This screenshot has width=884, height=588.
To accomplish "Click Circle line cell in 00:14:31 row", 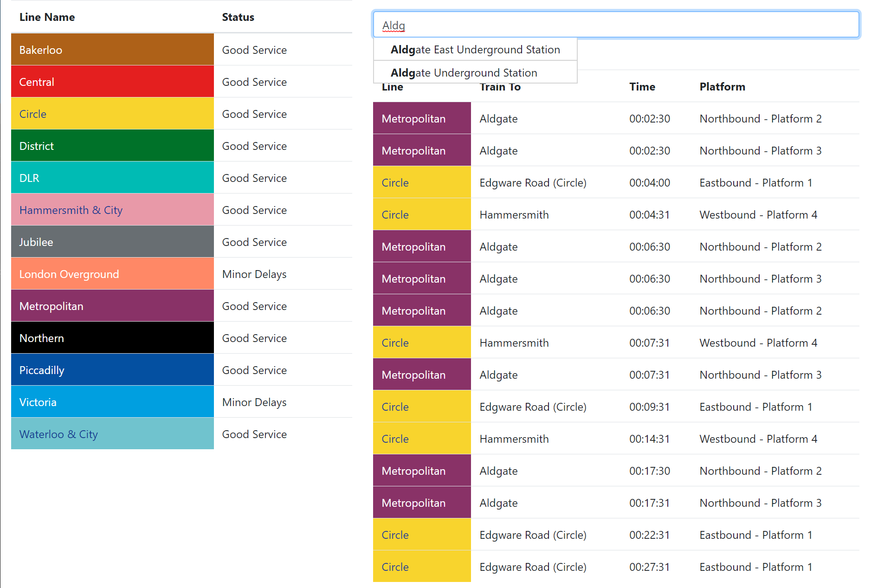I will (422, 439).
